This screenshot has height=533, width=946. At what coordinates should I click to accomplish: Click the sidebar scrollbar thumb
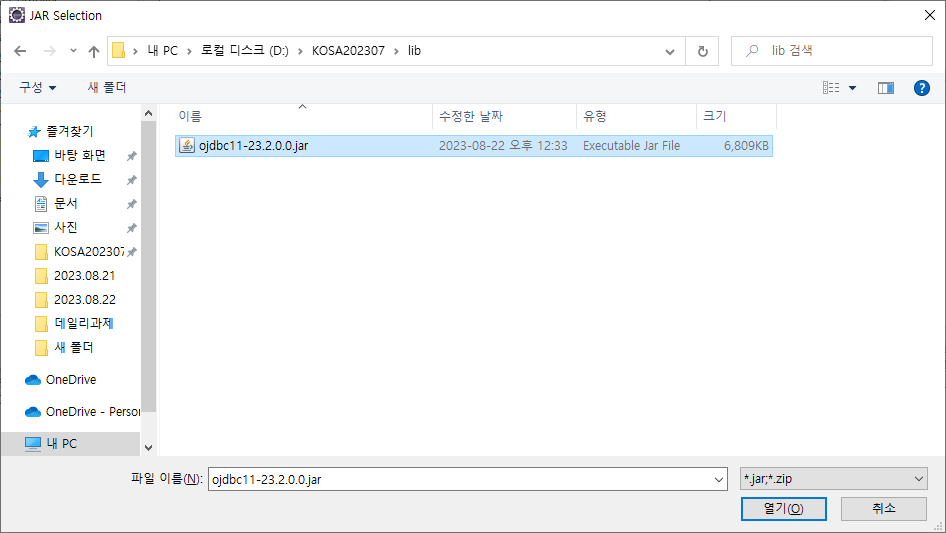(148, 266)
